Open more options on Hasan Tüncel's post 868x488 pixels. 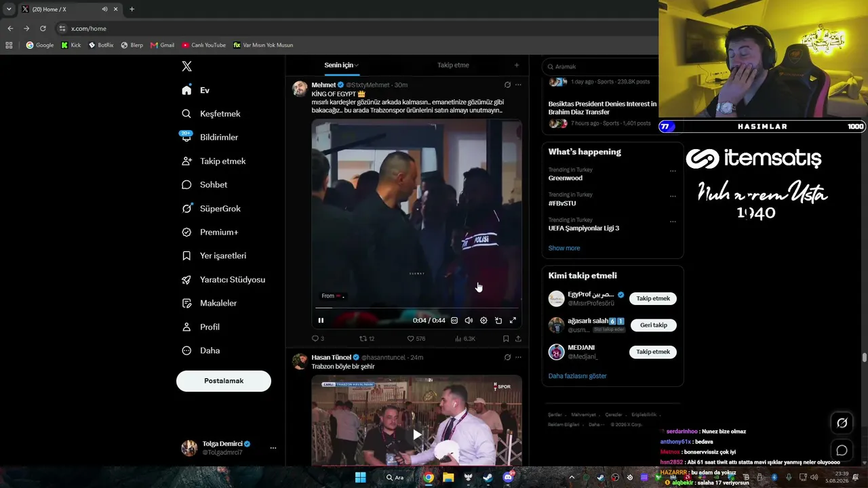(x=518, y=357)
